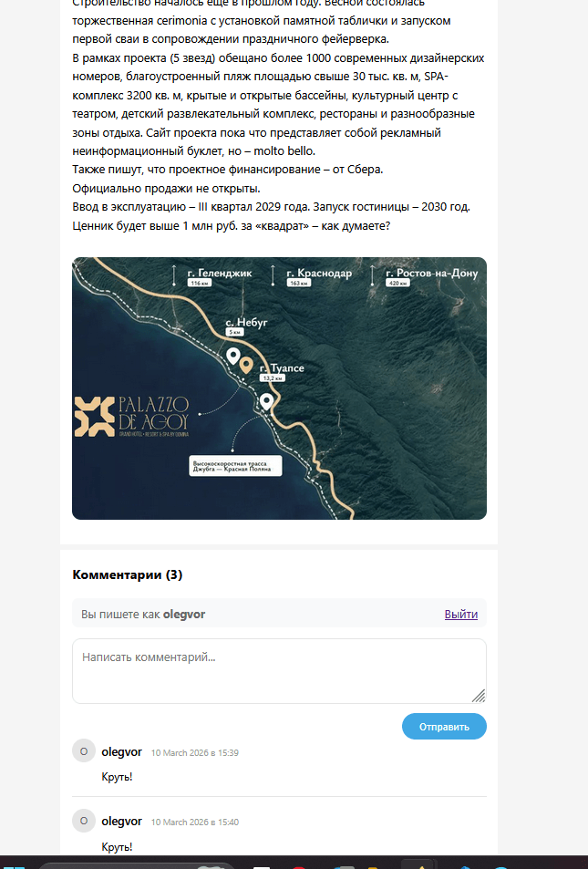
Task: Click the avatar of the 15:40 comment
Action: click(x=84, y=821)
